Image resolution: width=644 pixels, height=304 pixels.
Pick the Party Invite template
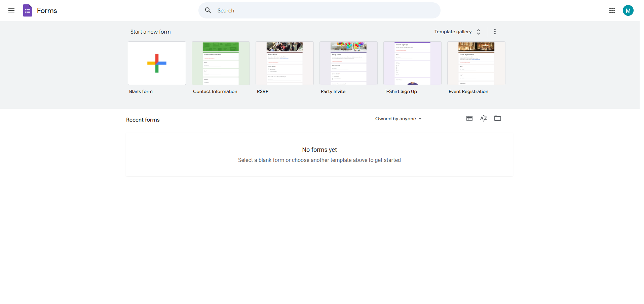pyautogui.click(x=348, y=63)
